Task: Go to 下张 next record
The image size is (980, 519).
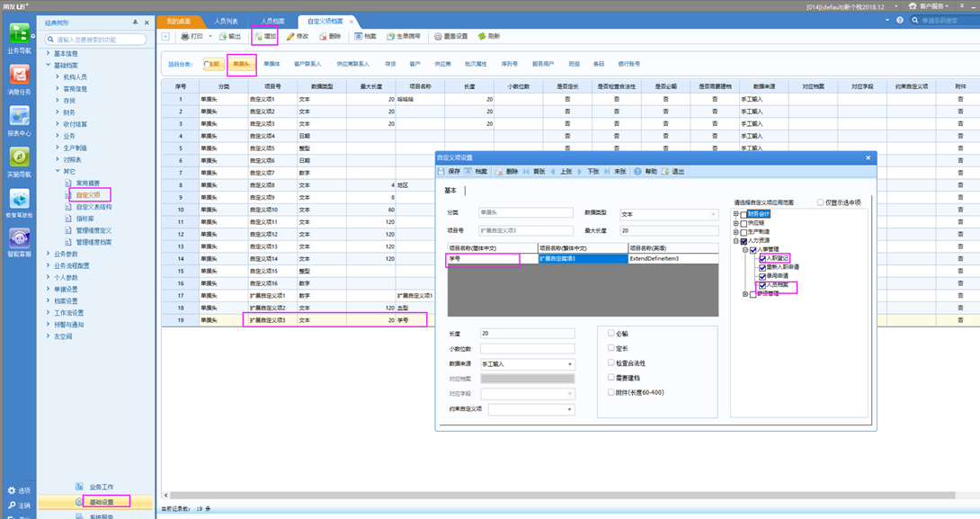Action: pos(588,171)
